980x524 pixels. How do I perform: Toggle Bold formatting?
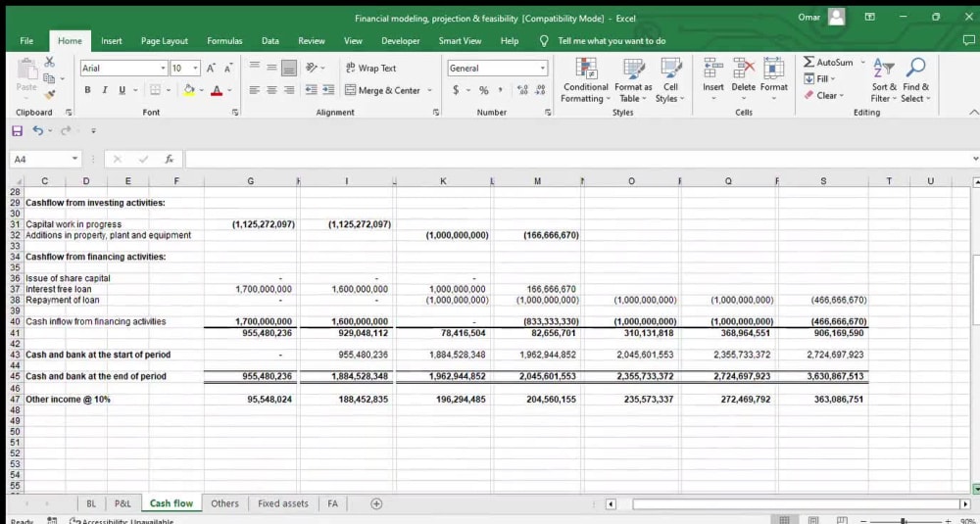tap(87, 90)
